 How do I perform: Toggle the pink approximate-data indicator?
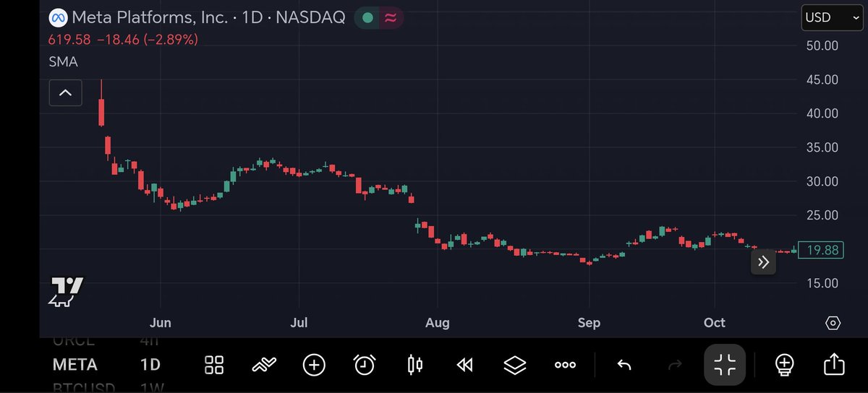tap(390, 17)
